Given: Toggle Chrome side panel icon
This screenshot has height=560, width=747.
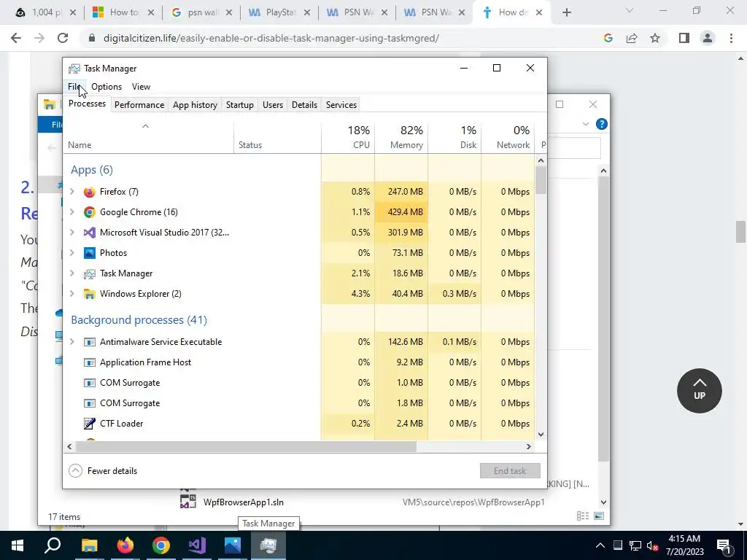Looking at the screenshot, I should (684, 38).
